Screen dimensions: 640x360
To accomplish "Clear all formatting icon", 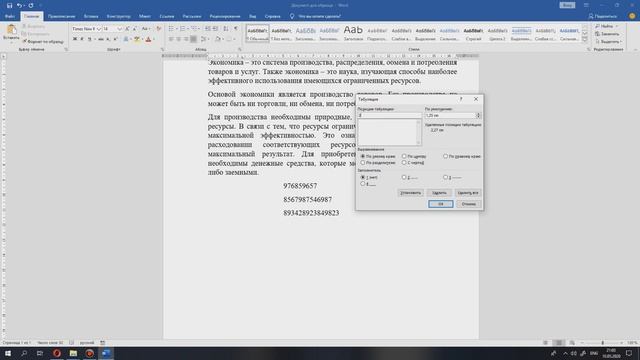I will click(159, 29).
